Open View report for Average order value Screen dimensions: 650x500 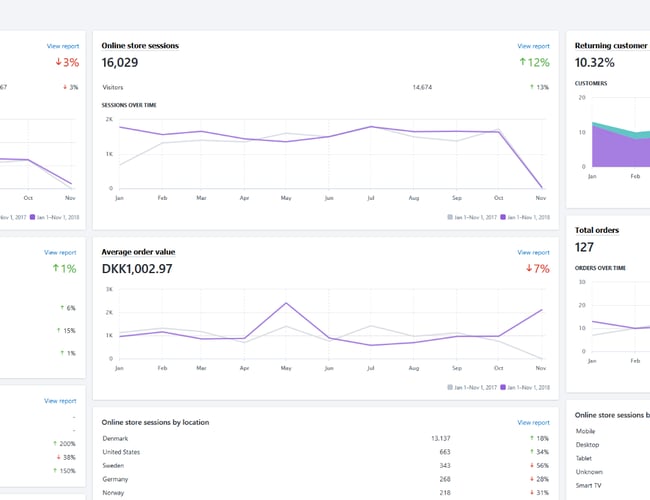pyautogui.click(x=533, y=253)
